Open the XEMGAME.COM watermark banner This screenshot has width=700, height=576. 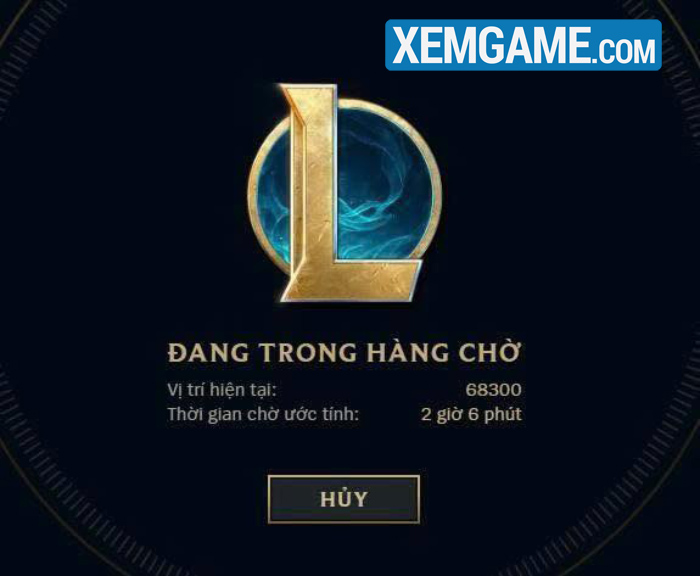[x=523, y=45]
